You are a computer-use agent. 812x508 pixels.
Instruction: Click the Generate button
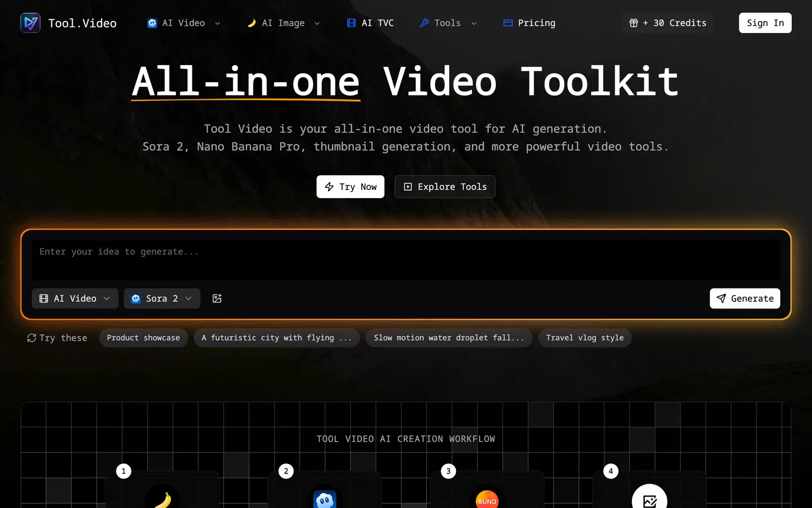click(745, 299)
